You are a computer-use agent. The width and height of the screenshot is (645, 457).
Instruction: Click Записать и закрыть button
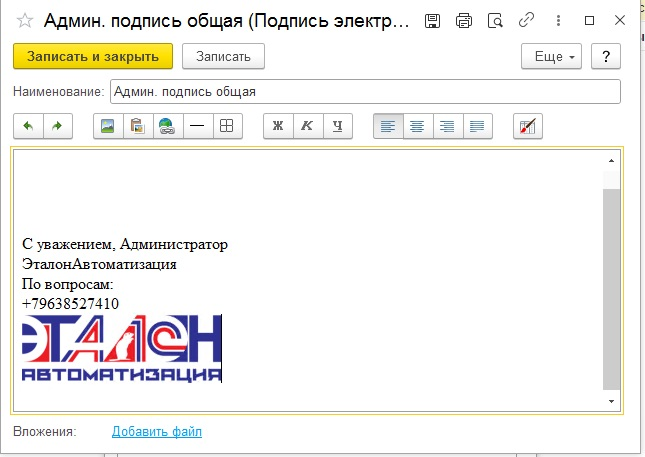(93, 57)
